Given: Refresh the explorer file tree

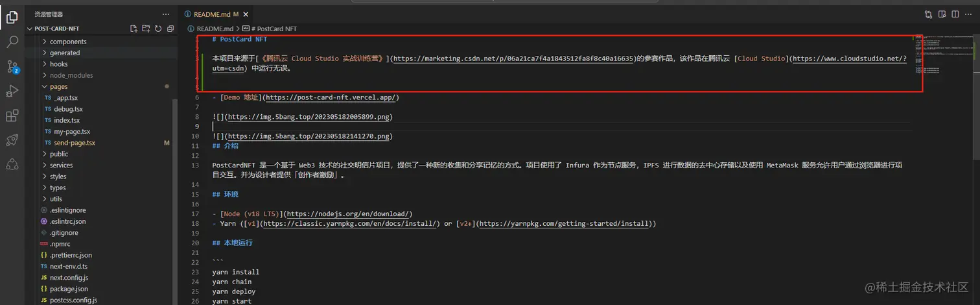Looking at the screenshot, I should (x=158, y=29).
